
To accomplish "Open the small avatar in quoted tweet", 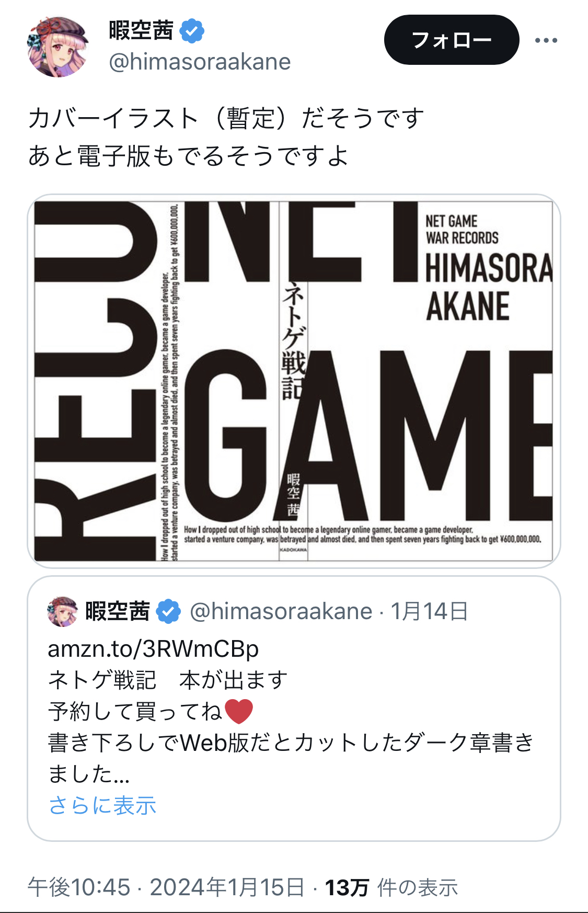I will [x=62, y=611].
